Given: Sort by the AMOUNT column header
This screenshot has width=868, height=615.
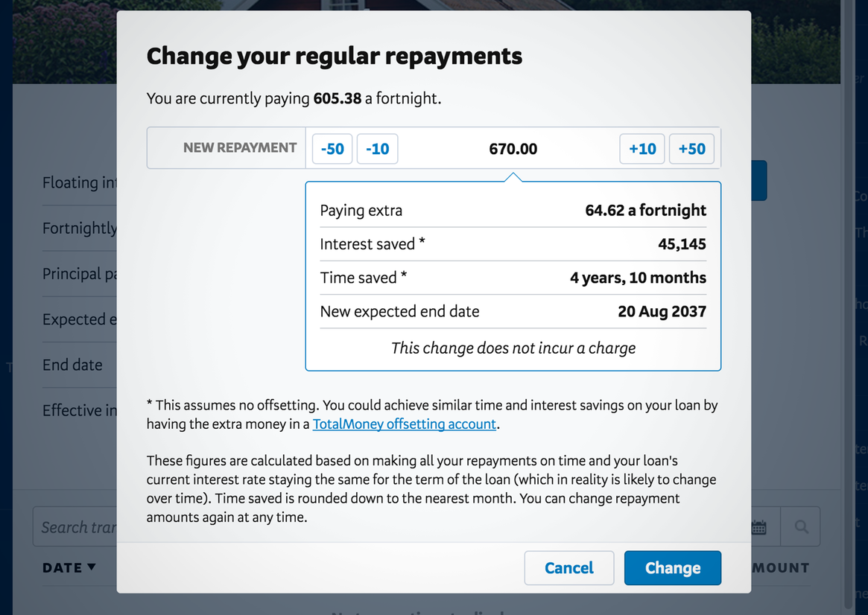Looking at the screenshot, I should pos(780,567).
